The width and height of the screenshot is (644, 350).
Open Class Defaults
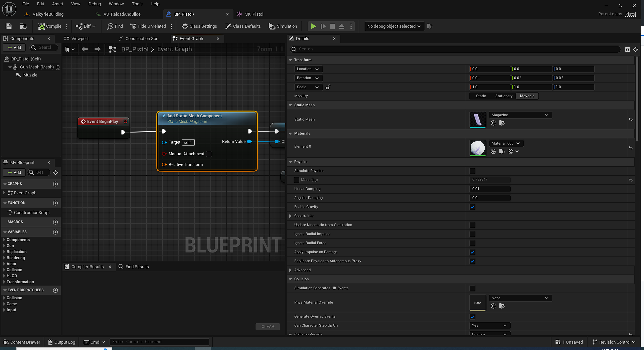pos(243,26)
